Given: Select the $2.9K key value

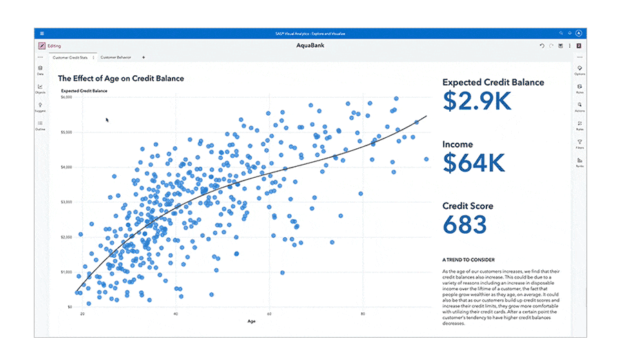Looking at the screenshot, I should click(x=477, y=101).
